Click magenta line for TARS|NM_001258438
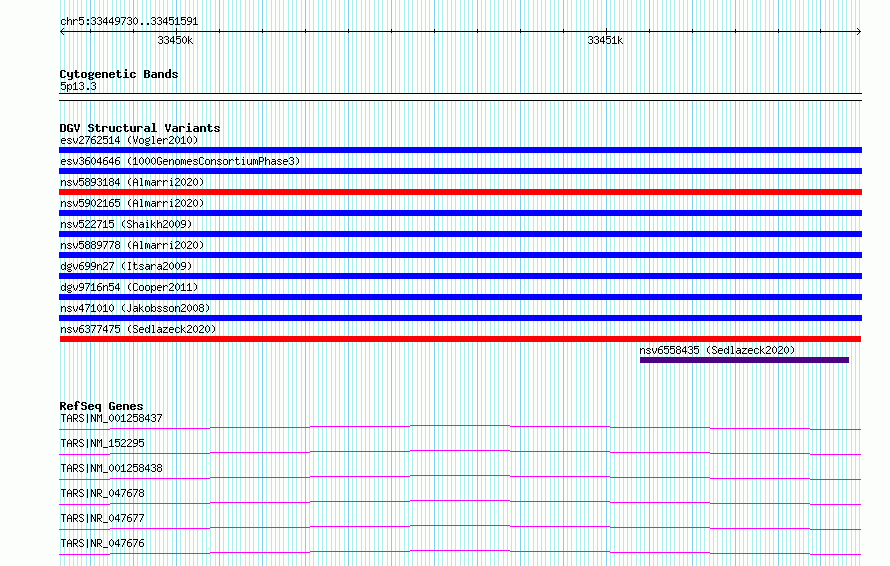This screenshot has height=566, width=890. pos(460,477)
